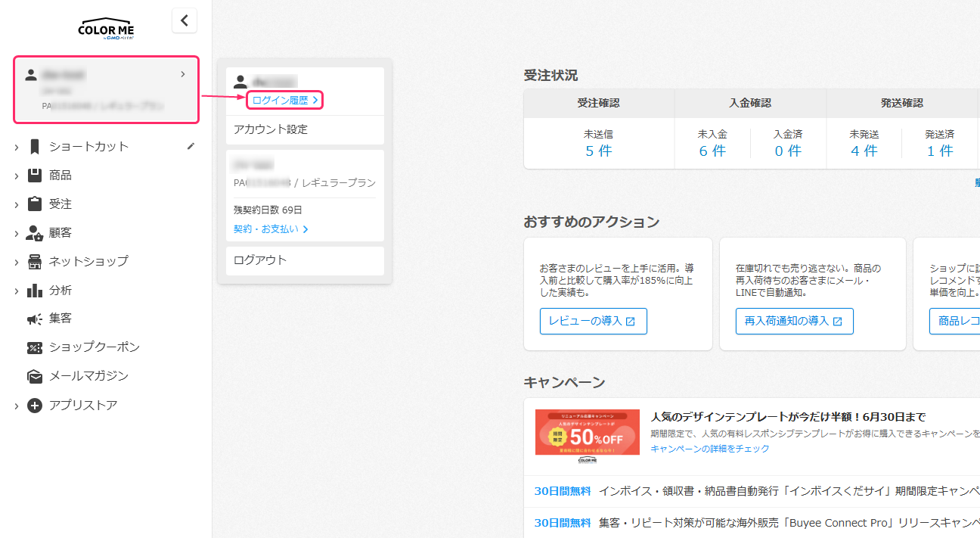This screenshot has height=538, width=980.
Task: Open the 未発送 4 件 orders
Action: pyautogui.click(x=864, y=151)
